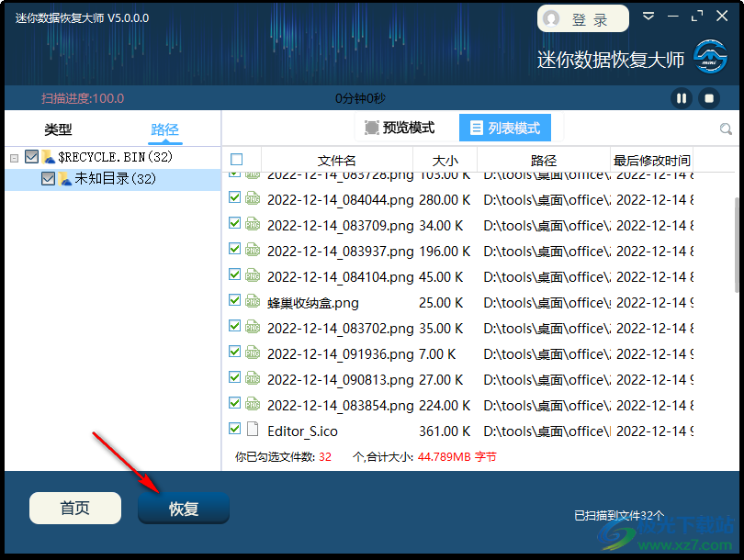Switch to the 路径 tab
This screenshot has height=560, width=744.
164,129
